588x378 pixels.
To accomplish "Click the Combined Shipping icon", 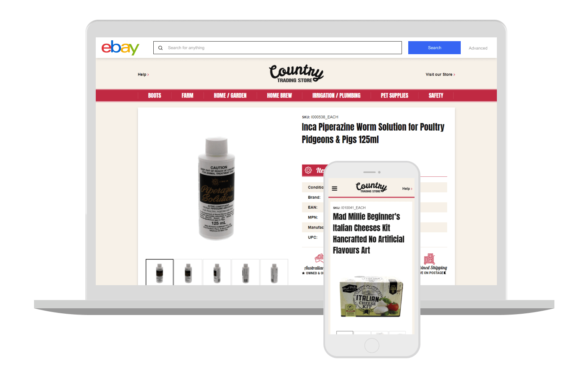I will coord(429,259).
